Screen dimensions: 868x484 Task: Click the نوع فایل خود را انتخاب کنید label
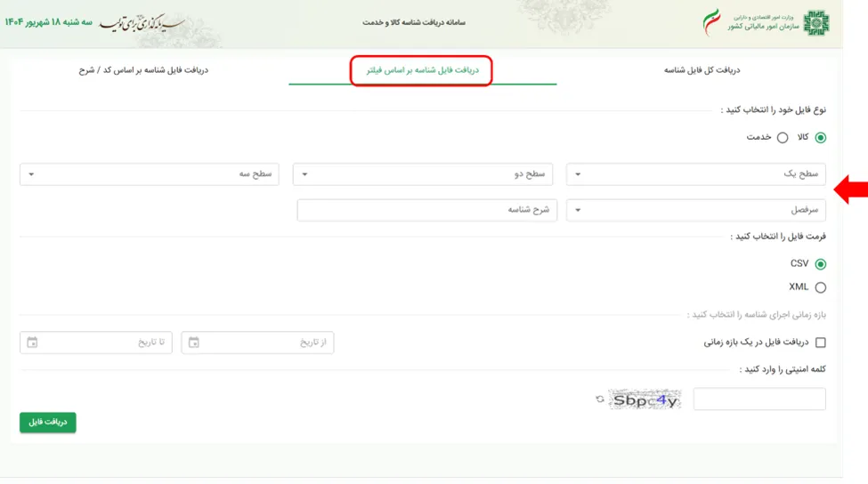click(x=773, y=110)
